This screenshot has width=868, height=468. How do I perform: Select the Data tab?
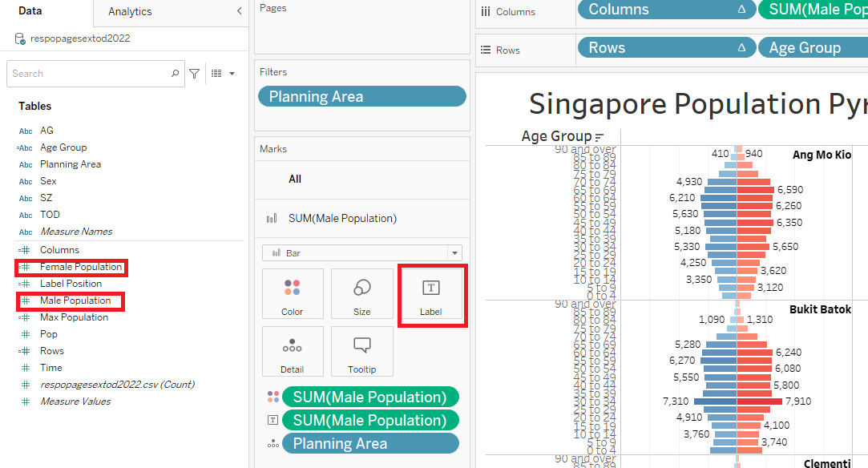[x=30, y=11]
